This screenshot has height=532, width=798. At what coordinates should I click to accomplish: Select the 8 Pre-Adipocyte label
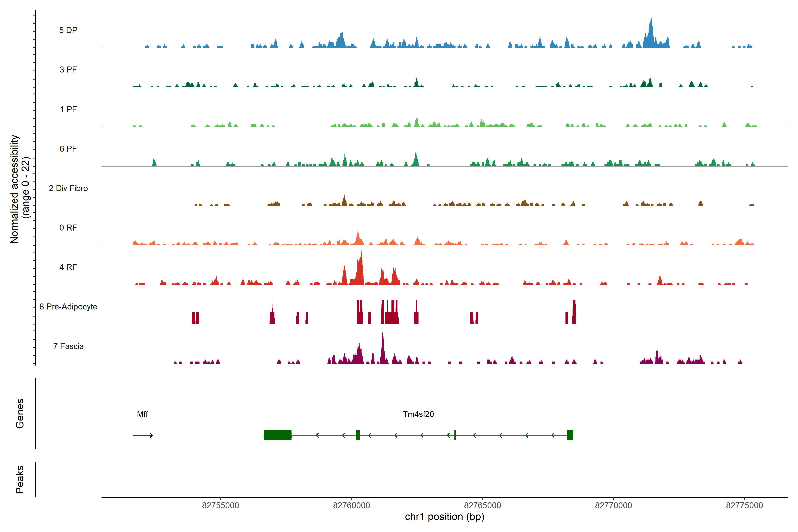click(68, 307)
